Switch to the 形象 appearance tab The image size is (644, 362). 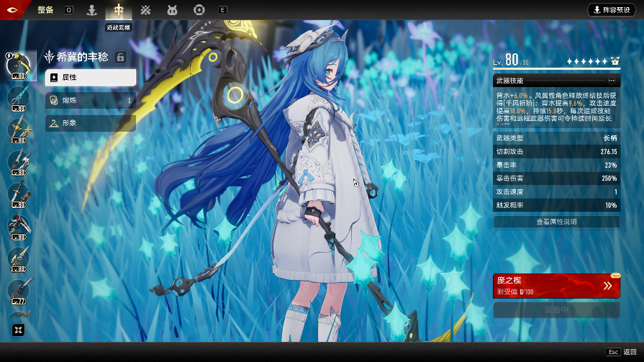click(x=91, y=123)
